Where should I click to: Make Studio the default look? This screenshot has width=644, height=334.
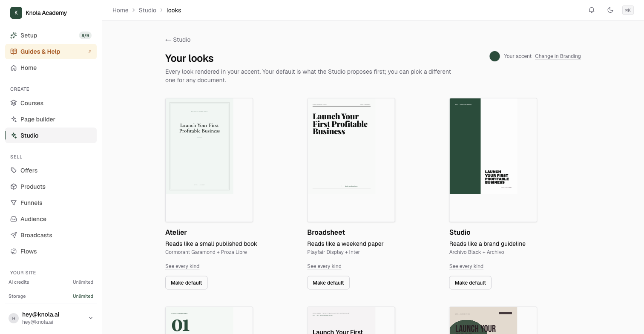(470, 283)
